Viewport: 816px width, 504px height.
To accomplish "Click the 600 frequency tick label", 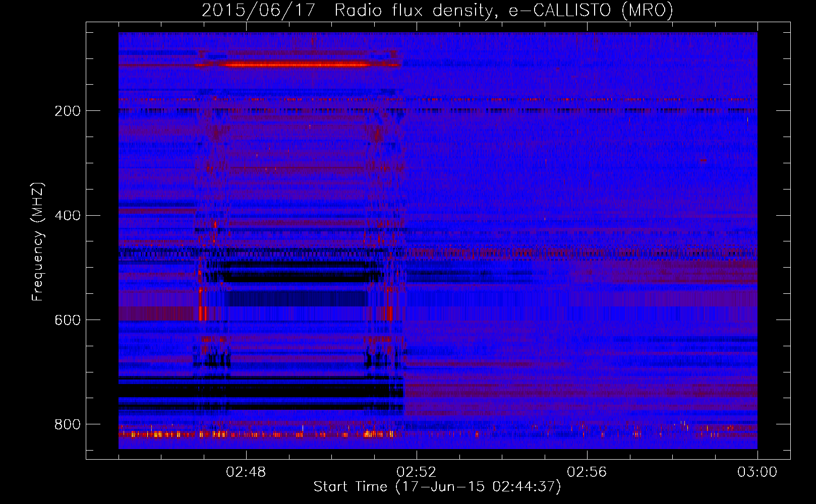I will 68,321.
